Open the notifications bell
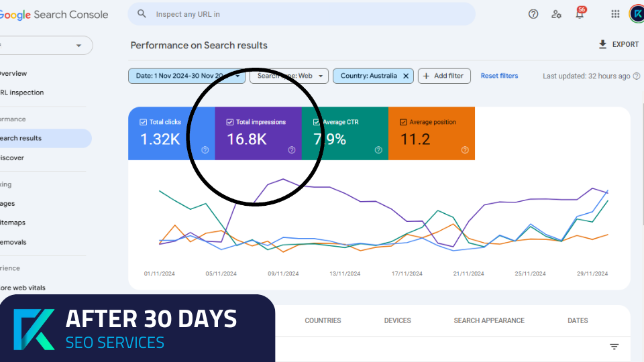The height and width of the screenshot is (362, 644). (x=580, y=14)
